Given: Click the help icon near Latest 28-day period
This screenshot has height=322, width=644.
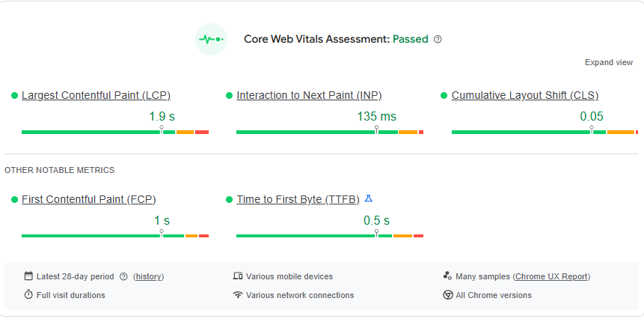Looking at the screenshot, I should (123, 276).
